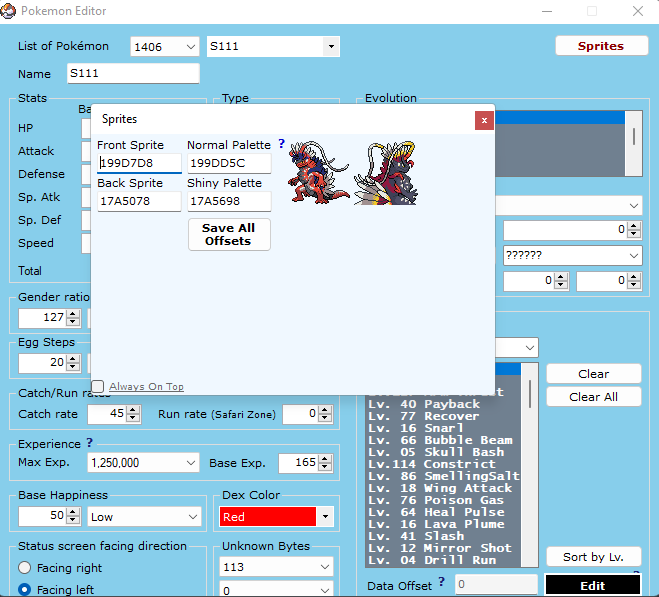Click the Sort by Lv. button
This screenshot has height=597, width=659.
coord(593,557)
